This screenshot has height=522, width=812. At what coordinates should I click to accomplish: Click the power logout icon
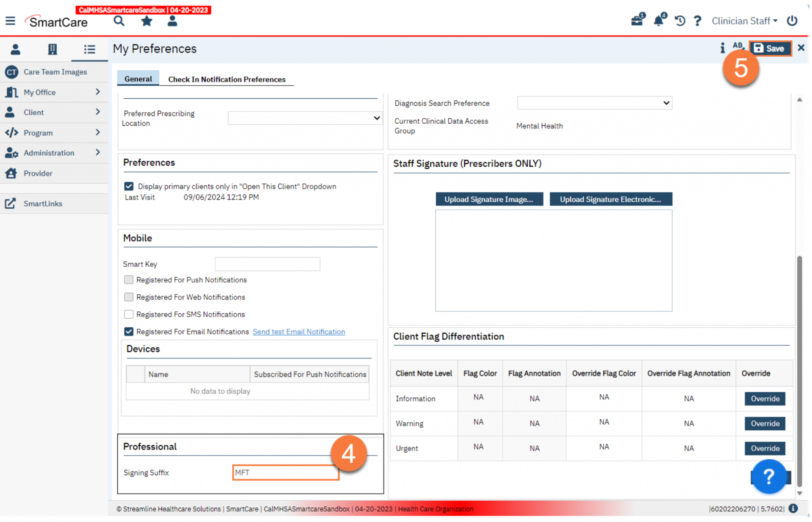point(792,21)
